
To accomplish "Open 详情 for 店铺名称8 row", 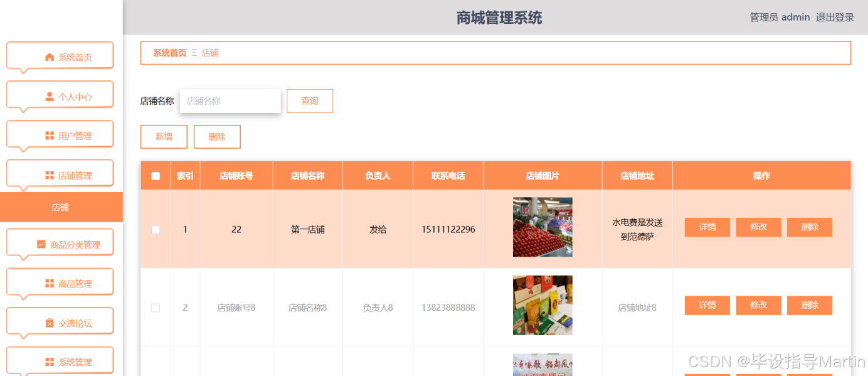I will point(707,305).
